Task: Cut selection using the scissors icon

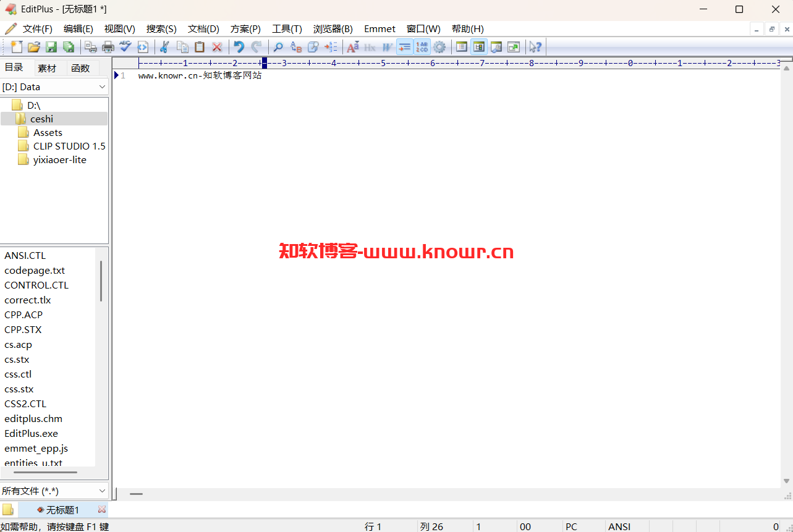Action: [x=165, y=47]
